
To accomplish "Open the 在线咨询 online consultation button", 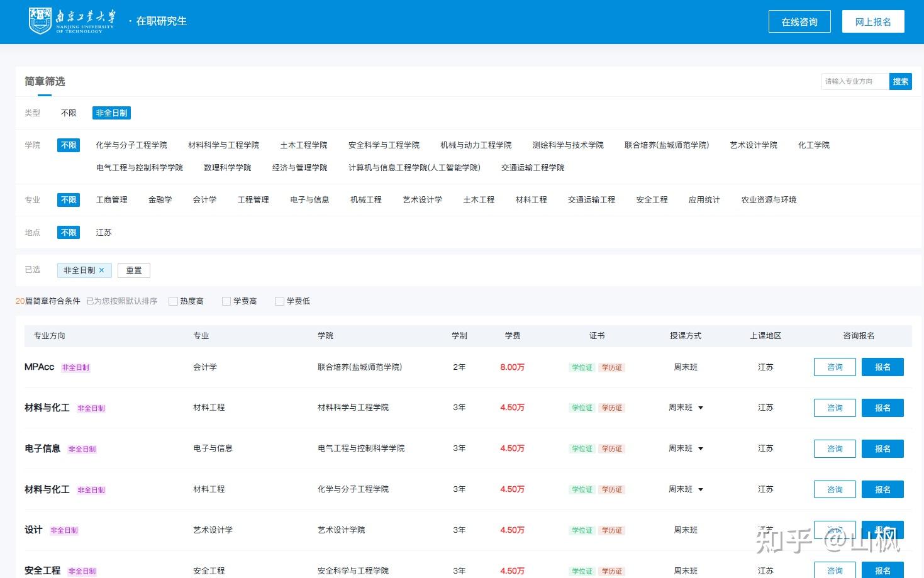I will 799,21.
